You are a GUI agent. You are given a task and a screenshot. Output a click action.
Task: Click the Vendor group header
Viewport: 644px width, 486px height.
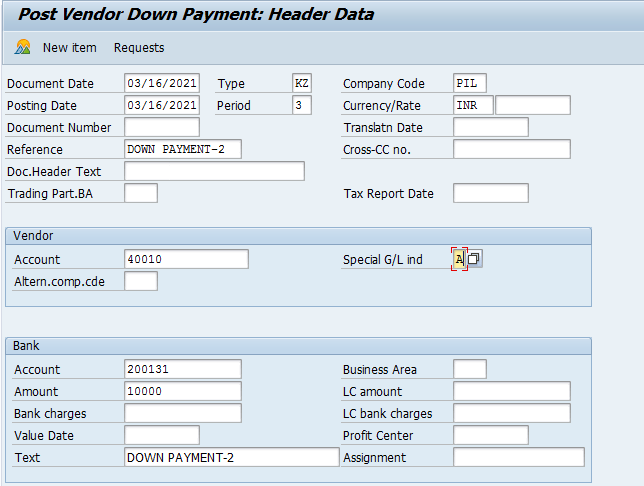point(299,236)
